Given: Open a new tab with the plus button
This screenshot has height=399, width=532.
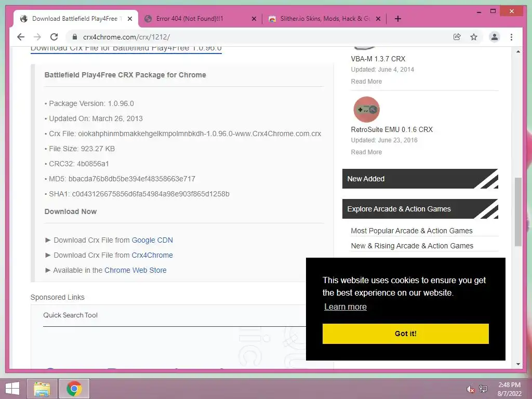Looking at the screenshot, I should coord(398,19).
